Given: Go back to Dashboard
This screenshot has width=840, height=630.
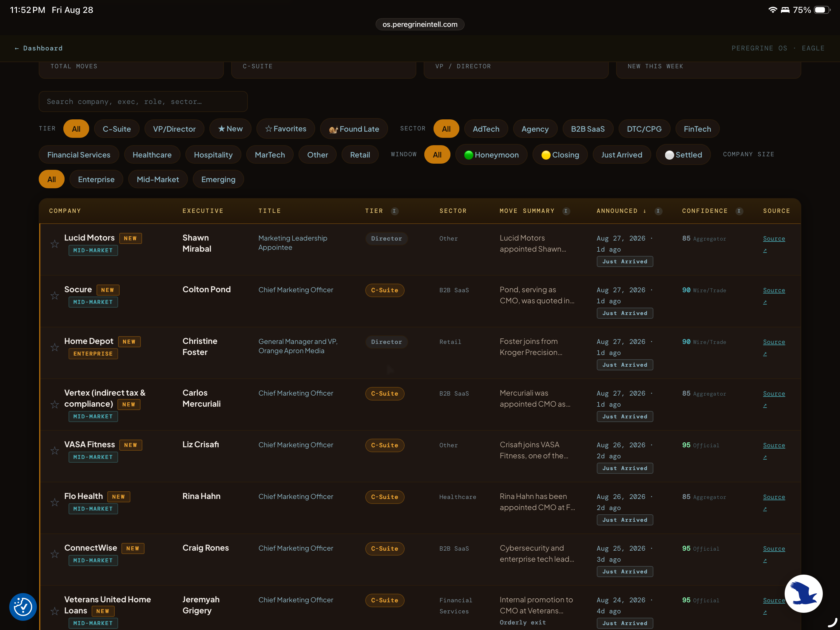Looking at the screenshot, I should tap(38, 48).
